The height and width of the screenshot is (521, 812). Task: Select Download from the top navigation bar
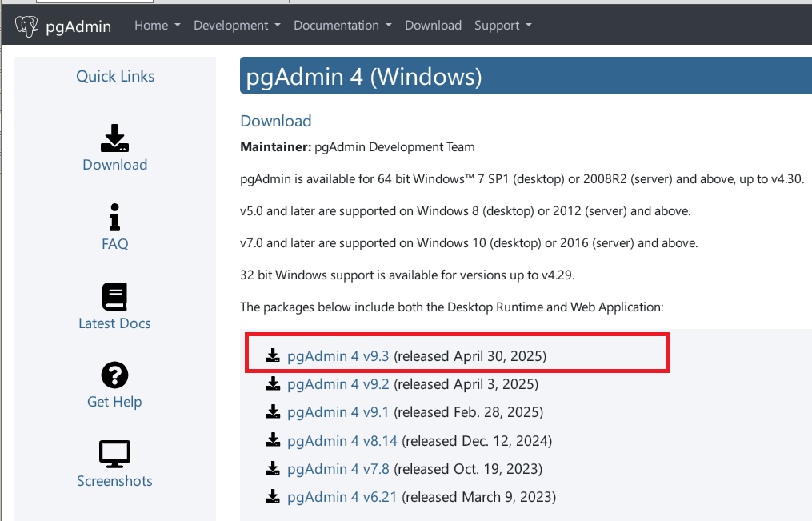point(433,25)
